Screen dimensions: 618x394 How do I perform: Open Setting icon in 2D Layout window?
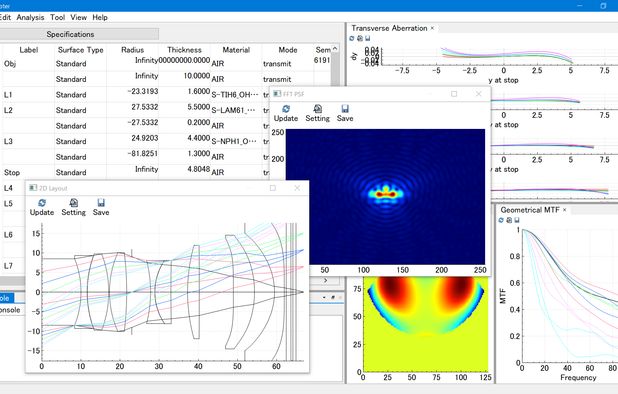click(x=74, y=203)
